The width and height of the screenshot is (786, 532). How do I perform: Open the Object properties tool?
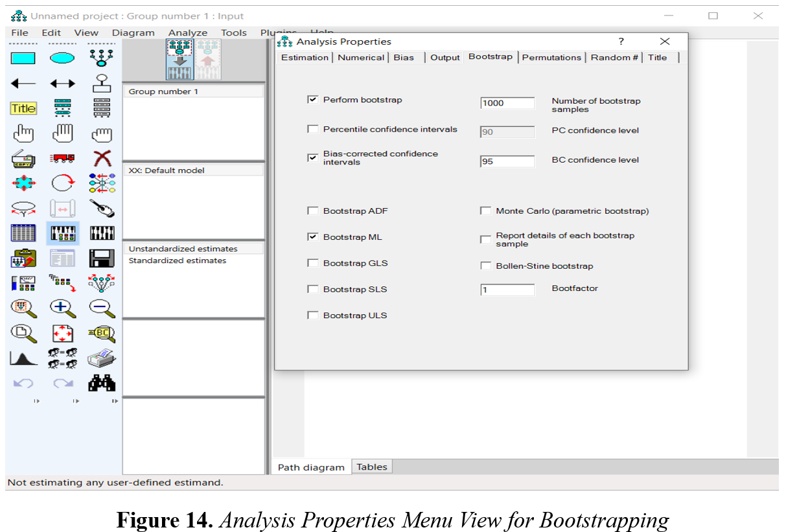tap(23, 283)
